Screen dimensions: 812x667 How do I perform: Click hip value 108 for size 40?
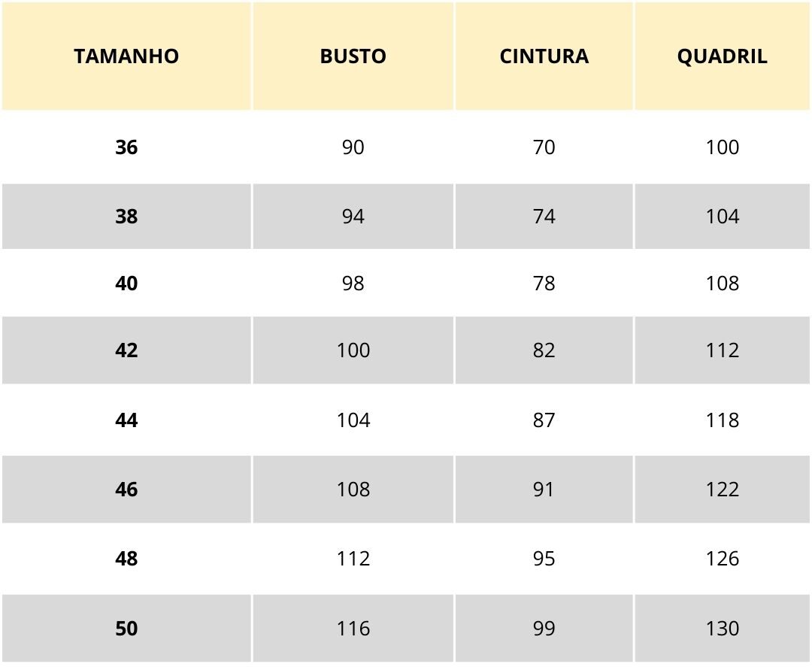coord(722,283)
